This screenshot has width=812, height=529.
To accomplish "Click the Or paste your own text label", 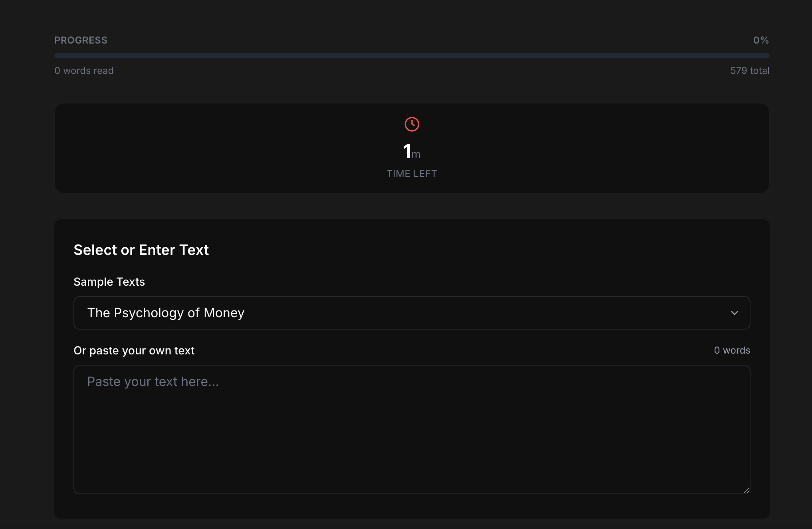I will point(134,351).
